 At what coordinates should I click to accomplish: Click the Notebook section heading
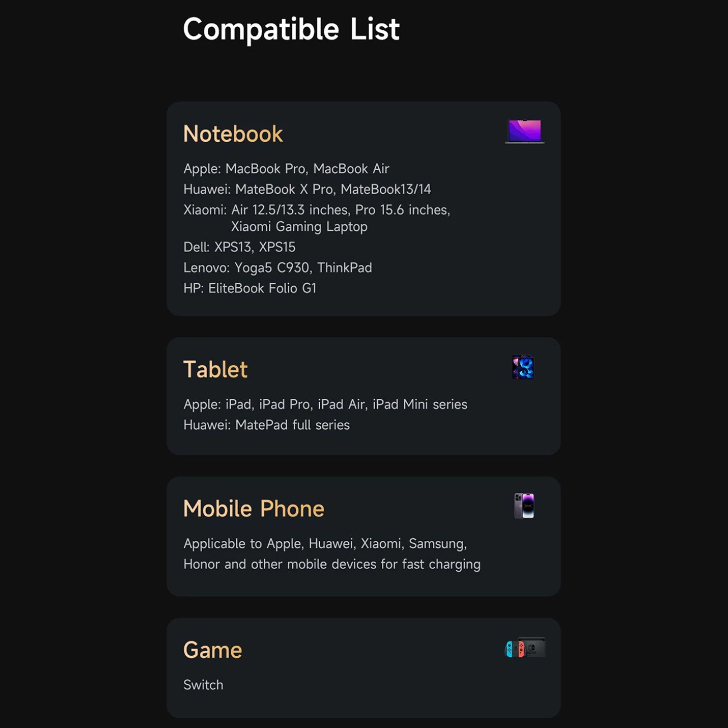coord(233,134)
